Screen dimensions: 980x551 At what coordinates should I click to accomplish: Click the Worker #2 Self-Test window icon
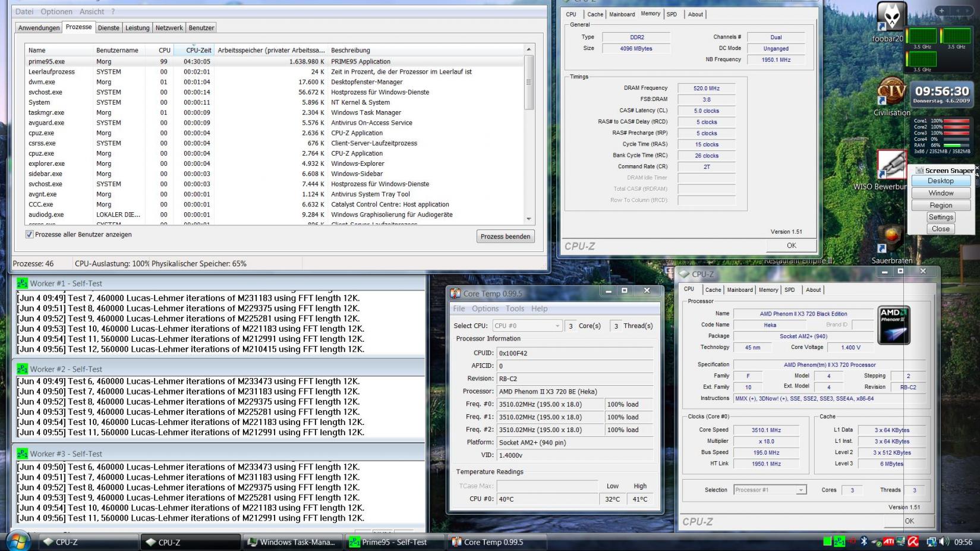pyautogui.click(x=23, y=369)
